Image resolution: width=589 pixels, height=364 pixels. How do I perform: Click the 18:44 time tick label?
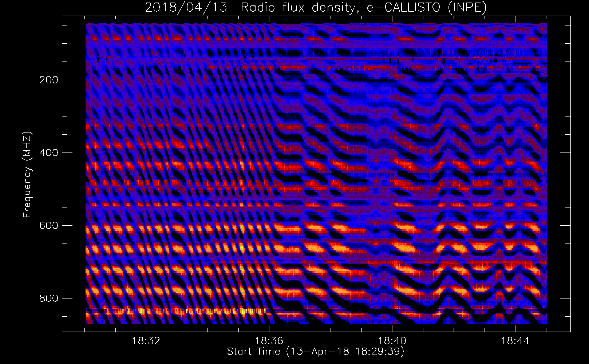click(515, 341)
